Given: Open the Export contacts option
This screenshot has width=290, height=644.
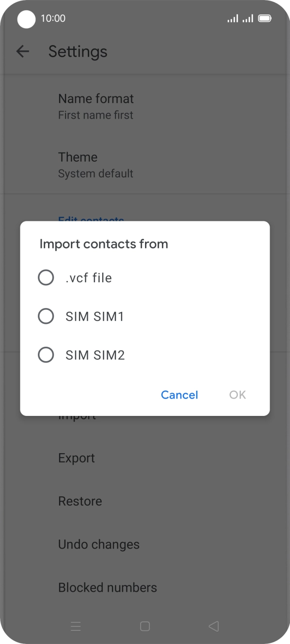Looking at the screenshot, I should coord(76,458).
